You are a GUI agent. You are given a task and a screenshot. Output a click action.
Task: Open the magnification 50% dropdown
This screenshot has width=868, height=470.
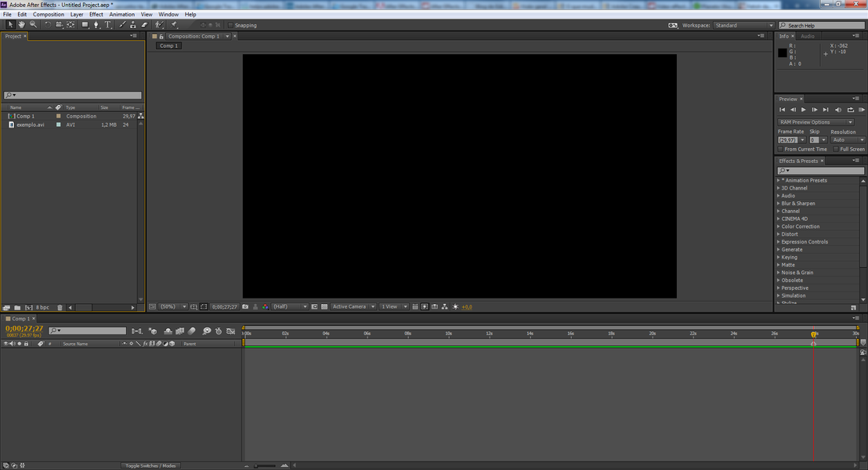point(173,307)
